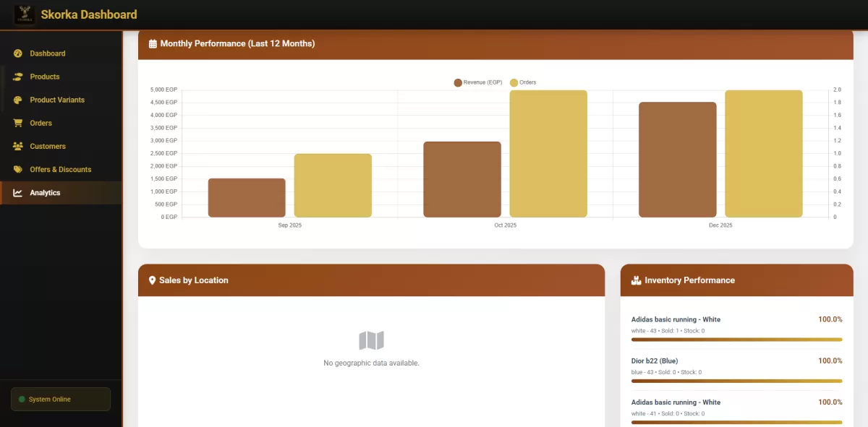Click the Orders shopping cart icon
Viewport: 868px width, 427px height.
click(17, 122)
